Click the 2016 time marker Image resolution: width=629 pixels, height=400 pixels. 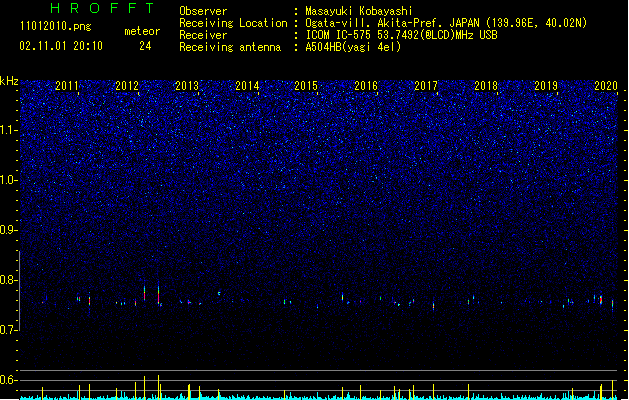click(366, 86)
